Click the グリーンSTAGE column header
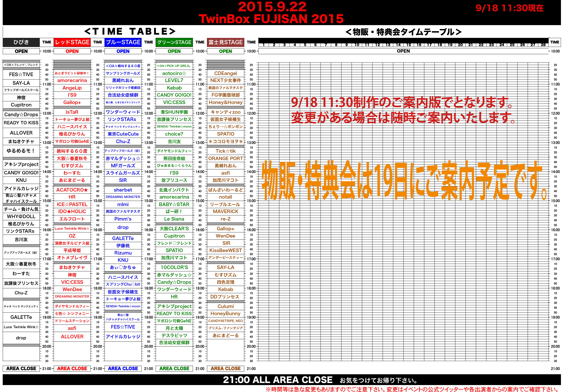 click(x=174, y=42)
